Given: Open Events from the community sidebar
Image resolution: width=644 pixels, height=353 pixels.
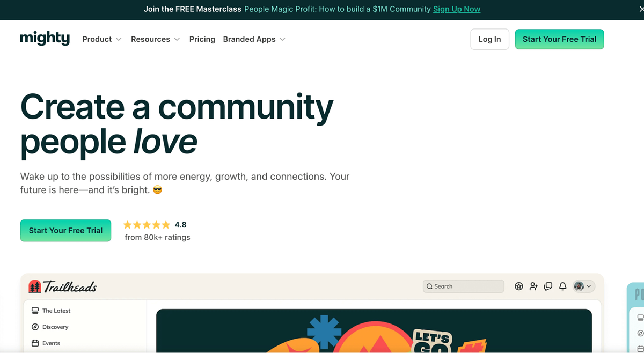Looking at the screenshot, I should [x=52, y=343].
